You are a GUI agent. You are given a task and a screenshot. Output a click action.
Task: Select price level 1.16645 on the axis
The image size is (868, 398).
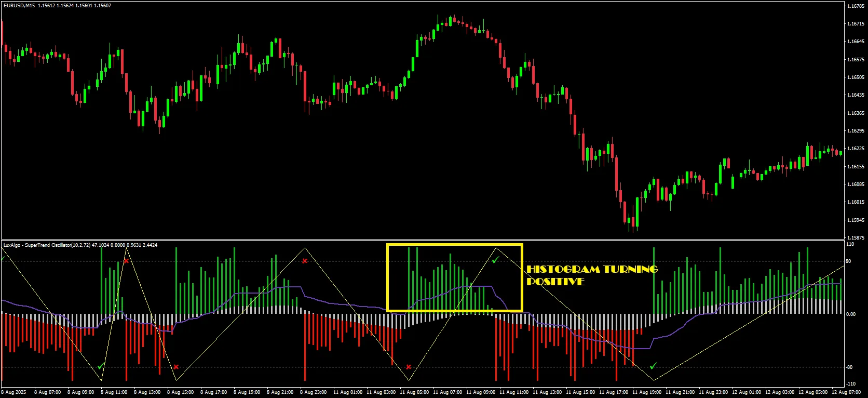pos(856,42)
